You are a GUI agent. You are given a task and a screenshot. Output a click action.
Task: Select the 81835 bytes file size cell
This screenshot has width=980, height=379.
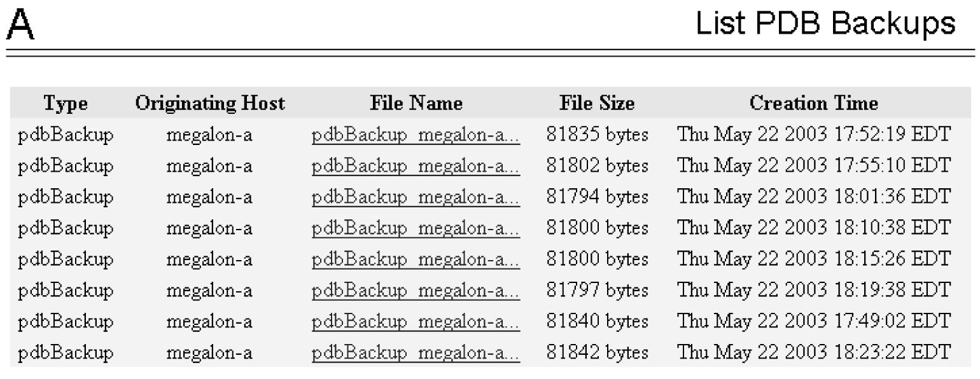[x=597, y=135]
